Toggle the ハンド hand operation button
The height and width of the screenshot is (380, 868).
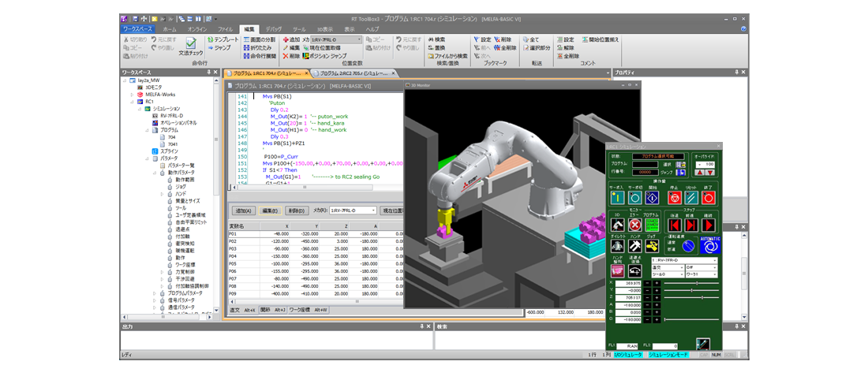634,246
